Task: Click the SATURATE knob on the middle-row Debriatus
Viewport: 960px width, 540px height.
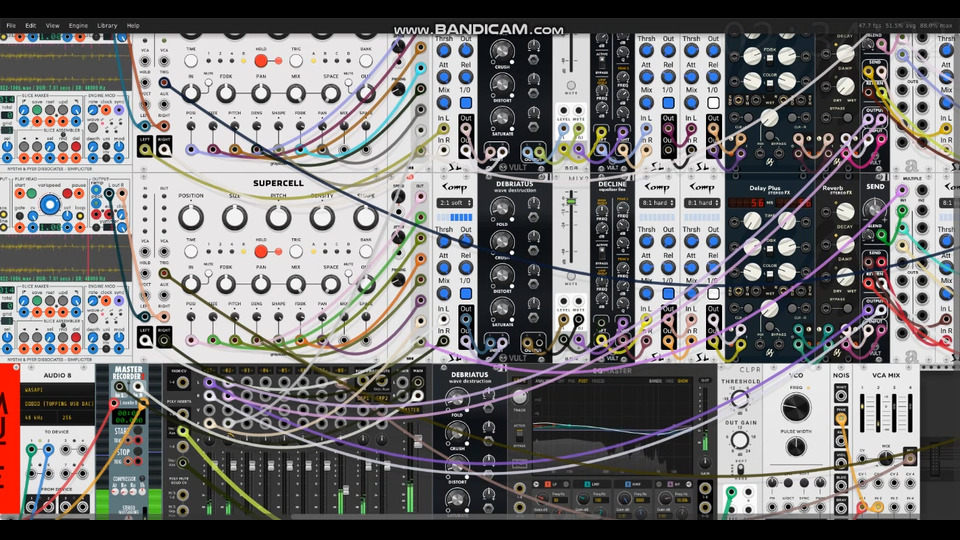Action: (501, 308)
